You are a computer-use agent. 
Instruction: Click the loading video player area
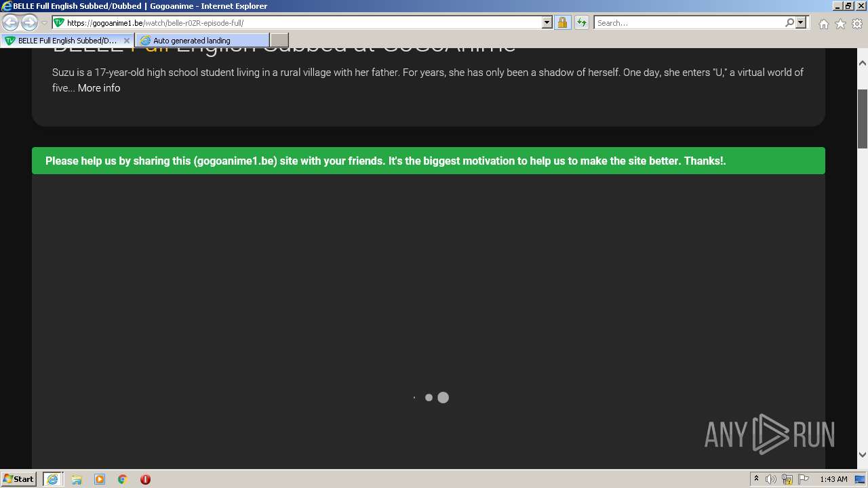coord(429,321)
